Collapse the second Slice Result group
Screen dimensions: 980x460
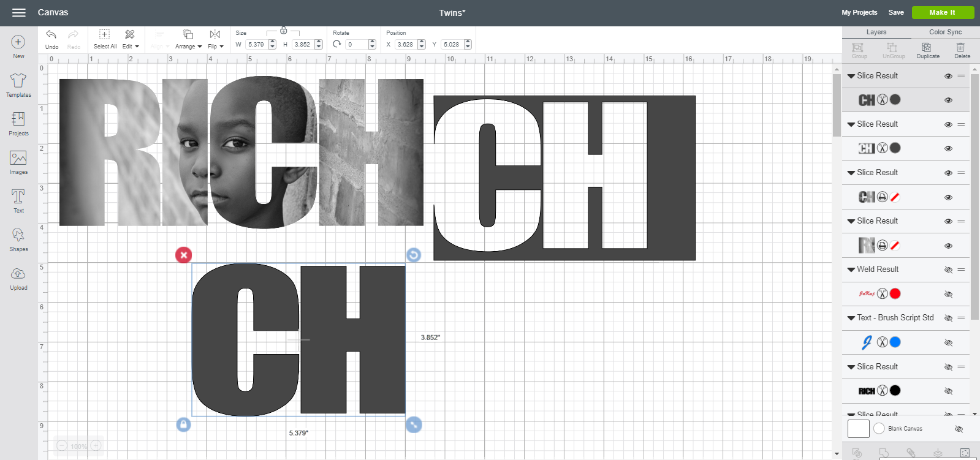point(851,124)
